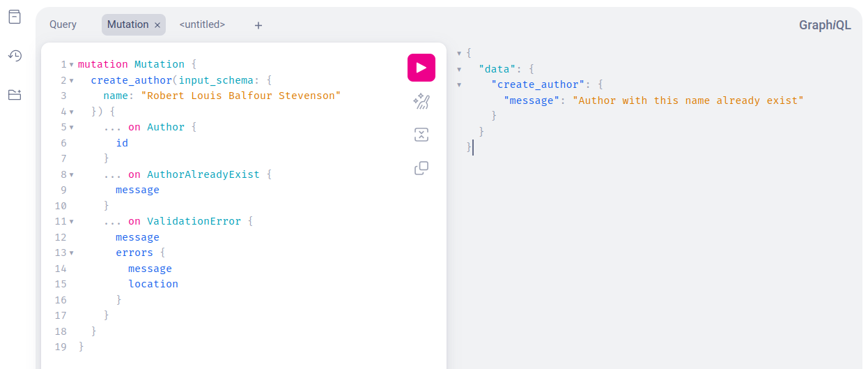Prettify the query with the magic wand icon
The height and width of the screenshot is (369, 868).
coord(421,102)
